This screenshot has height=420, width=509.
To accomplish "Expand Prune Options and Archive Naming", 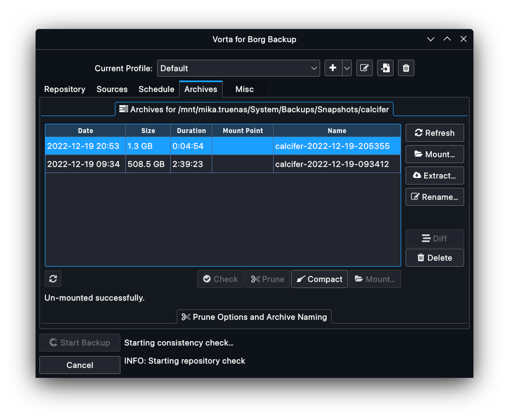I will pos(254,317).
